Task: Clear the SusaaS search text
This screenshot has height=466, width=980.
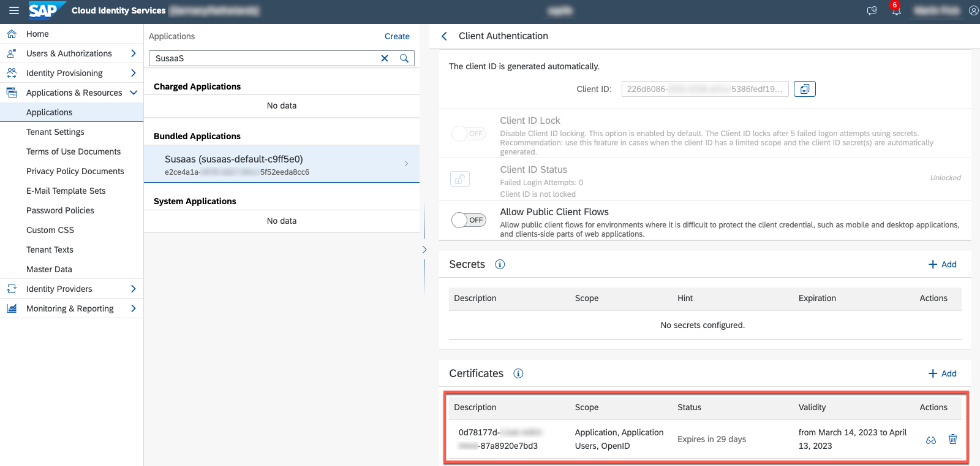Action: point(385,58)
